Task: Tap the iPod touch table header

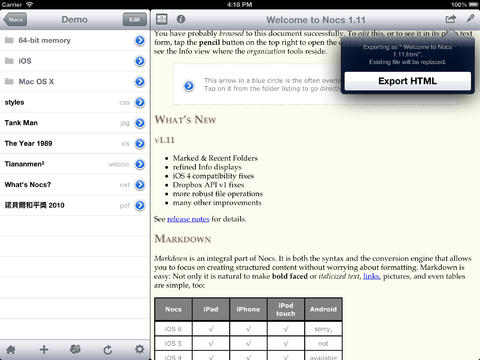Action: coord(286,309)
